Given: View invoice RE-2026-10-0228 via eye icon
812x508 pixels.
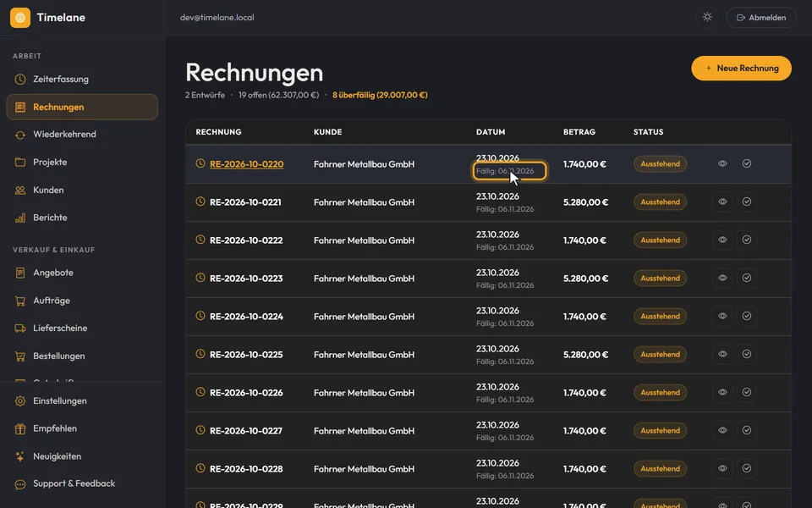Looking at the screenshot, I should tap(722, 468).
